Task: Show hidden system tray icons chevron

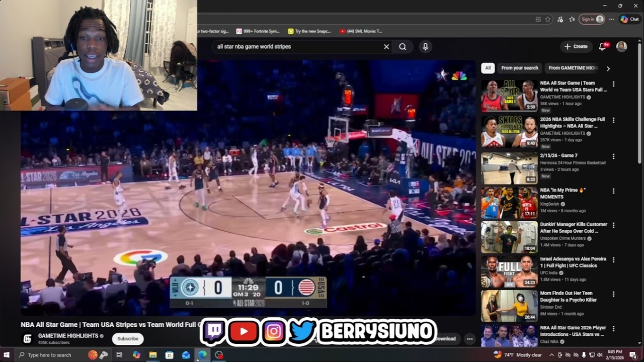Action: (x=551, y=355)
